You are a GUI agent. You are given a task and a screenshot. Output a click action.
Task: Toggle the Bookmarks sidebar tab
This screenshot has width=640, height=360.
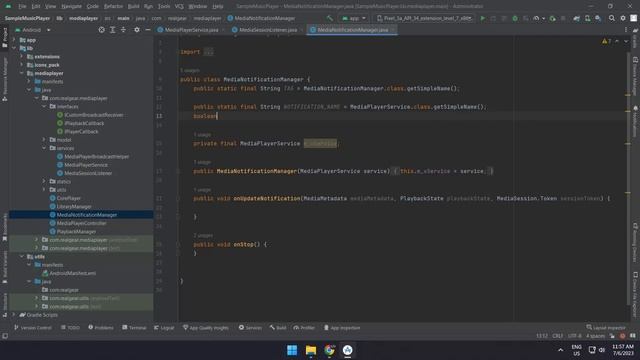pyautogui.click(x=4, y=227)
